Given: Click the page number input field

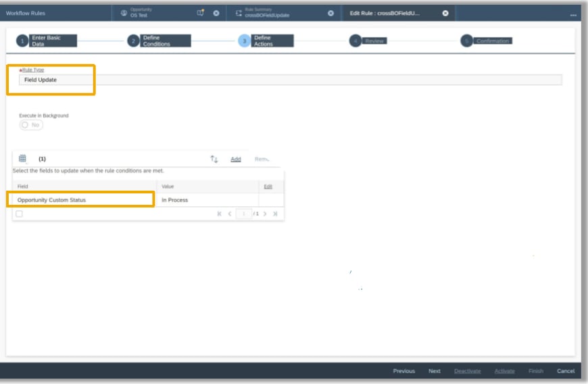Looking at the screenshot, I should (x=244, y=214).
